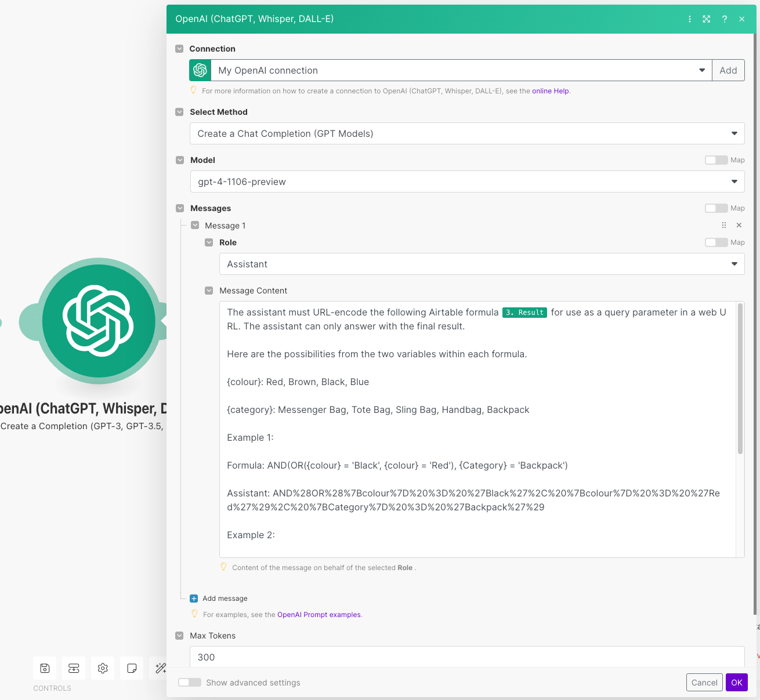Collapse the Message Content field
This screenshot has width=760, height=700.
[209, 291]
